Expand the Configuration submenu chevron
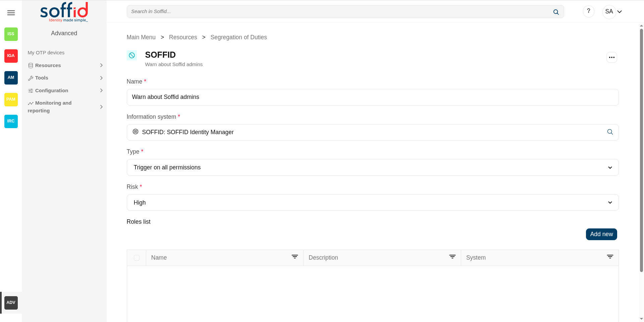 click(101, 91)
